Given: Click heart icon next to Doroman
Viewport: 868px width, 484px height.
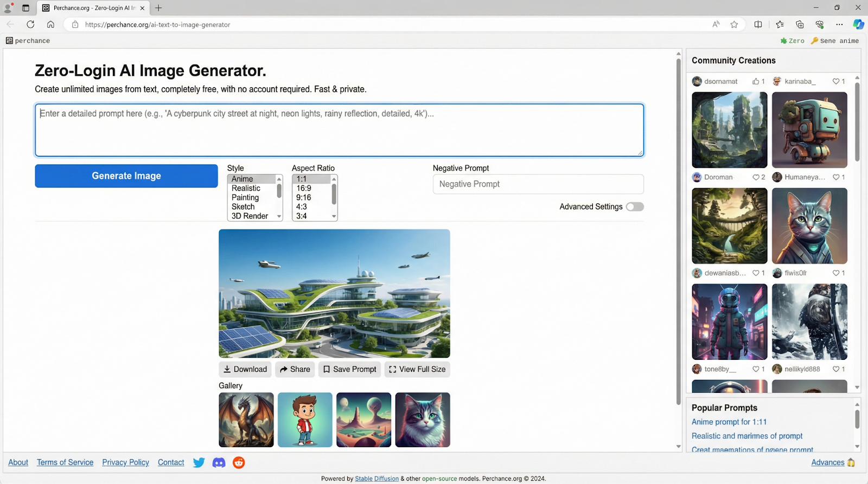Looking at the screenshot, I should click(x=756, y=177).
